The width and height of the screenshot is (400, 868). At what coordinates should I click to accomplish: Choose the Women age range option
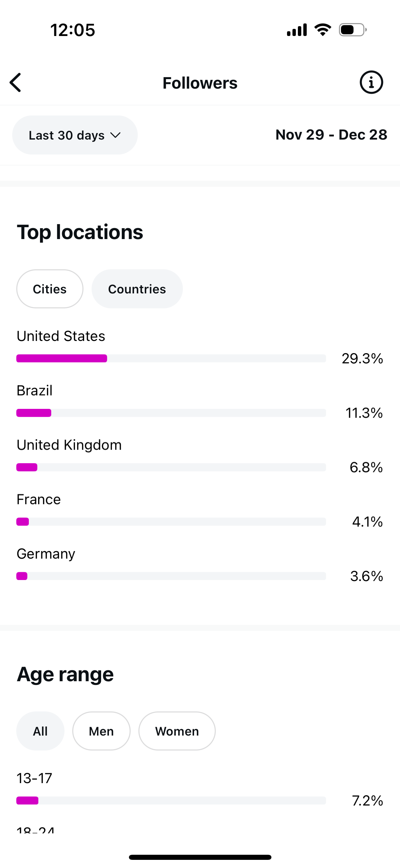click(x=177, y=731)
